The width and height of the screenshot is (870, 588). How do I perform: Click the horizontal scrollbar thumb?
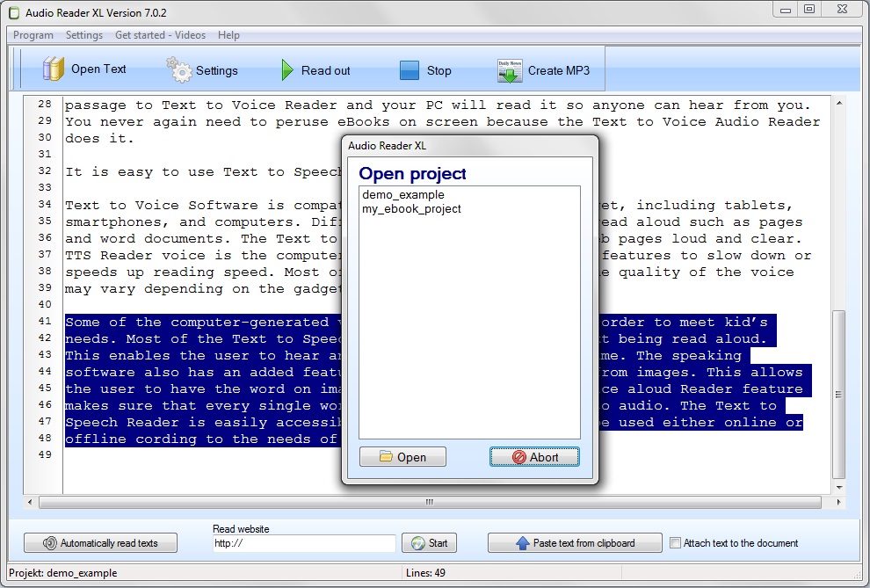coord(430,502)
